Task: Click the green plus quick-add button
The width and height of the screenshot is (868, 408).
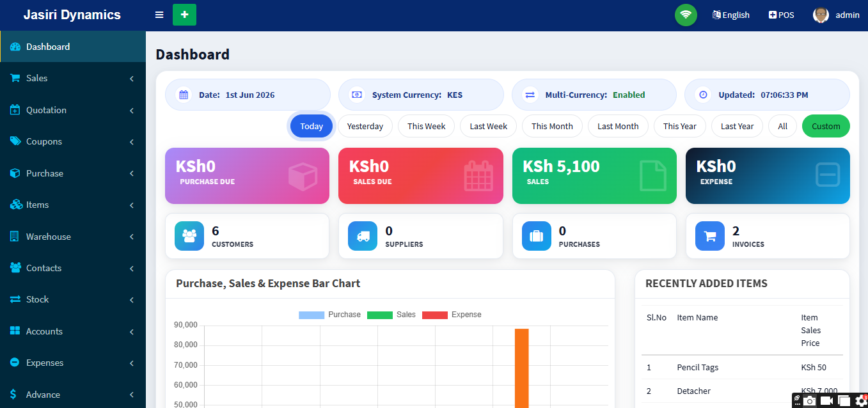Action: 184,15
